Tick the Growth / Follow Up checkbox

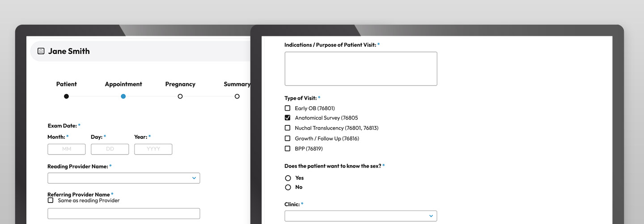click(x=288, y=138)
